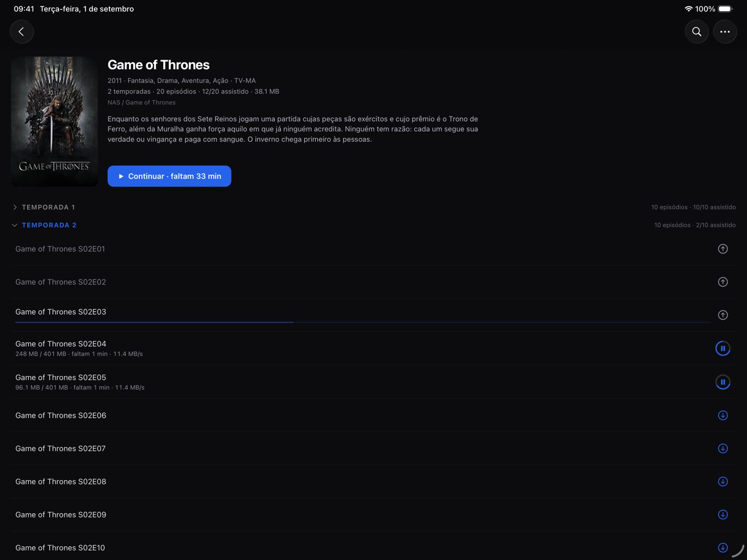Image resolution: width=747 pixels, height=560 pixels.
Task: Tap the date 'Terça-feira, 1 de setembro'
Action: click(x=87, y=9)
